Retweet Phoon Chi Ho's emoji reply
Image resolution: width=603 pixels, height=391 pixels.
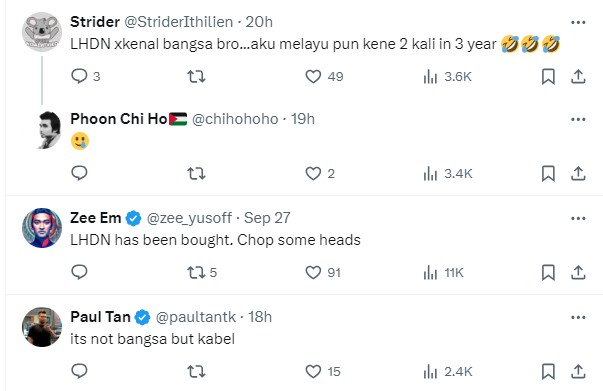coord(196,174)
